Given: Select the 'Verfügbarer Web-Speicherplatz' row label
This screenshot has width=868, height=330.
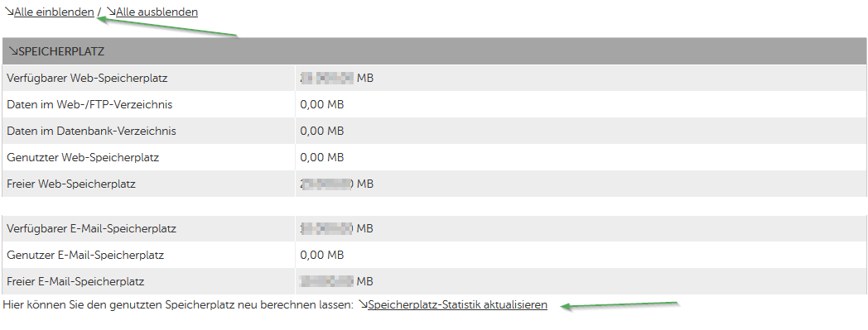Looking at the screenshot, I should (87, 79).
